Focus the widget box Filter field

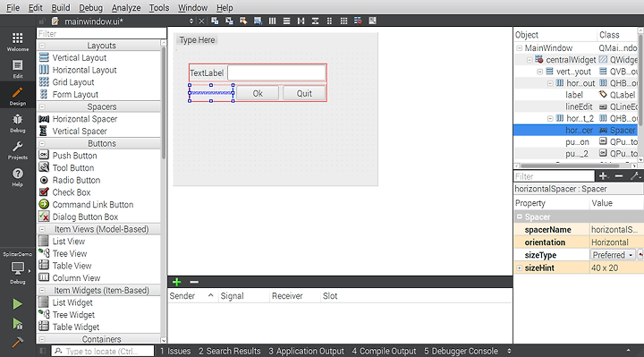point(101,34)
